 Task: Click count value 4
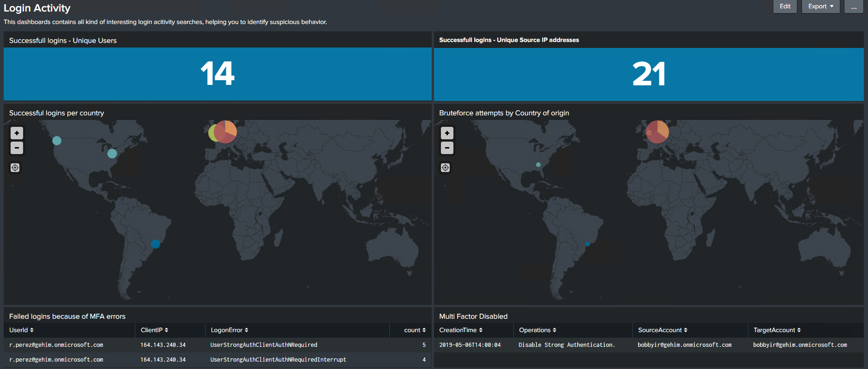(x=424, y=360)
